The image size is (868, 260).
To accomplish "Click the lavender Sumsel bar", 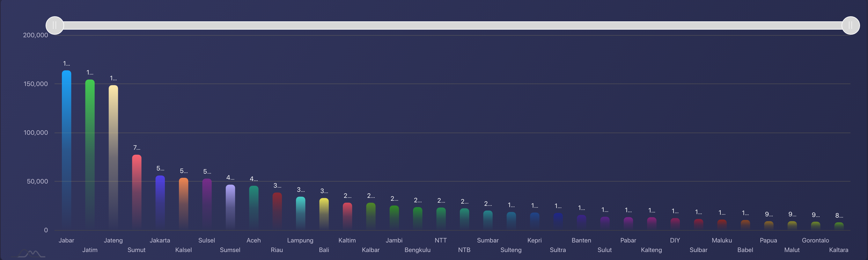I will pos(230,207).
